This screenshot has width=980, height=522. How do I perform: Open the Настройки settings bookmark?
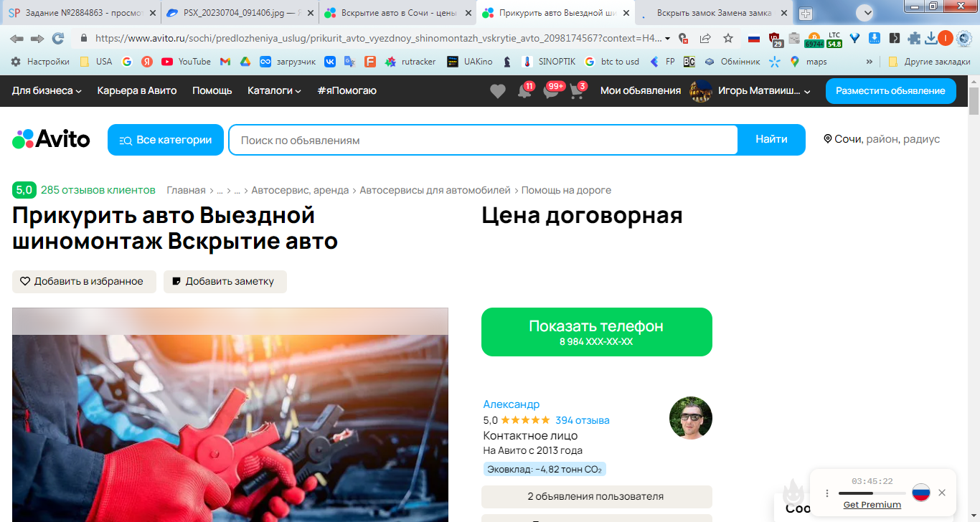click(40, 62)
